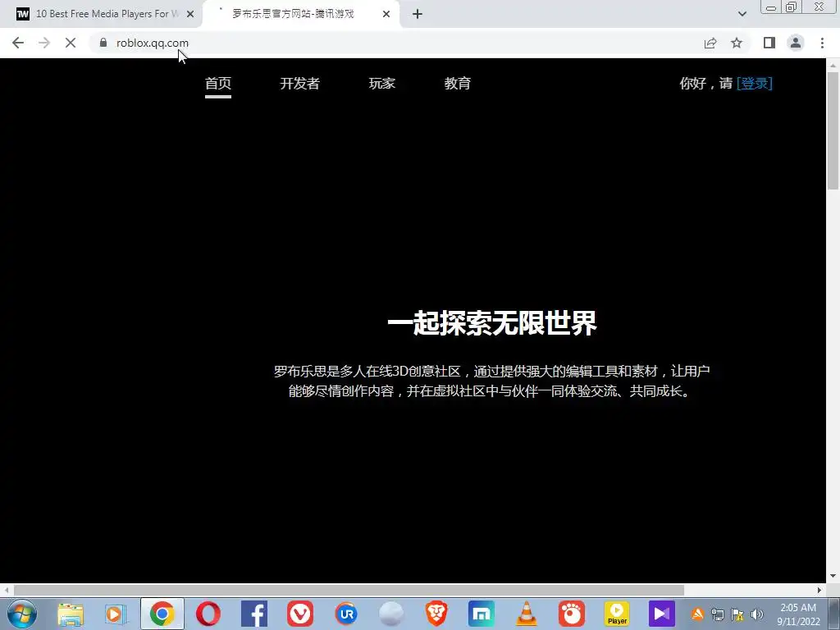Open the 开发者 navigation item
840x630 pixels.
(x=300, y=84)
